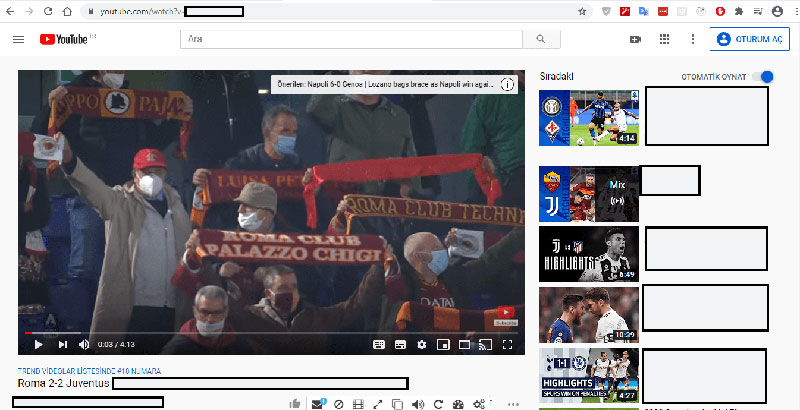This screenshot has height=410, width=800.
Task: Mute the video player volume
Action: click(x=84, y=345)
